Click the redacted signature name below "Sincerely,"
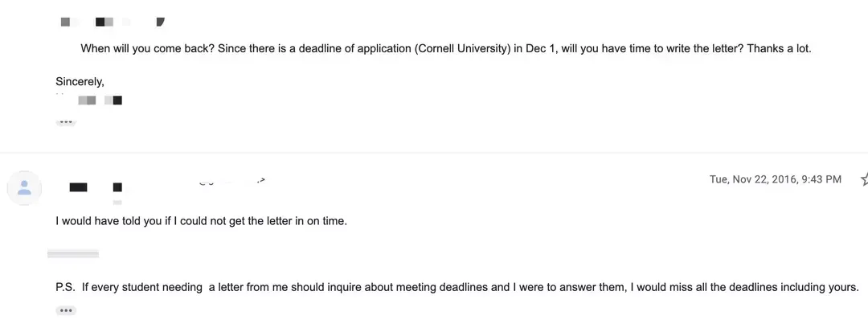868x324 pixels. pyautogui.click(x=100, y=100)
